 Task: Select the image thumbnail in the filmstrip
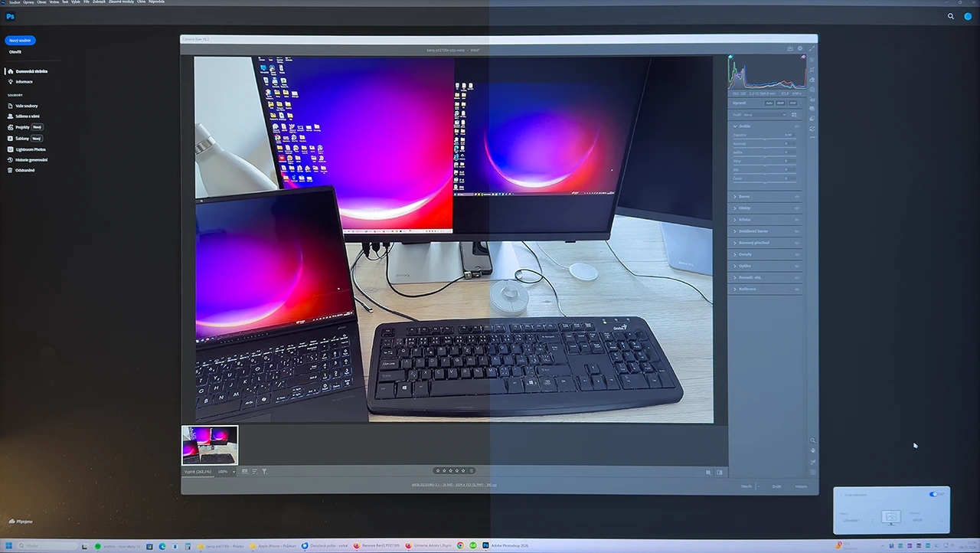click(x=209, y=445)
